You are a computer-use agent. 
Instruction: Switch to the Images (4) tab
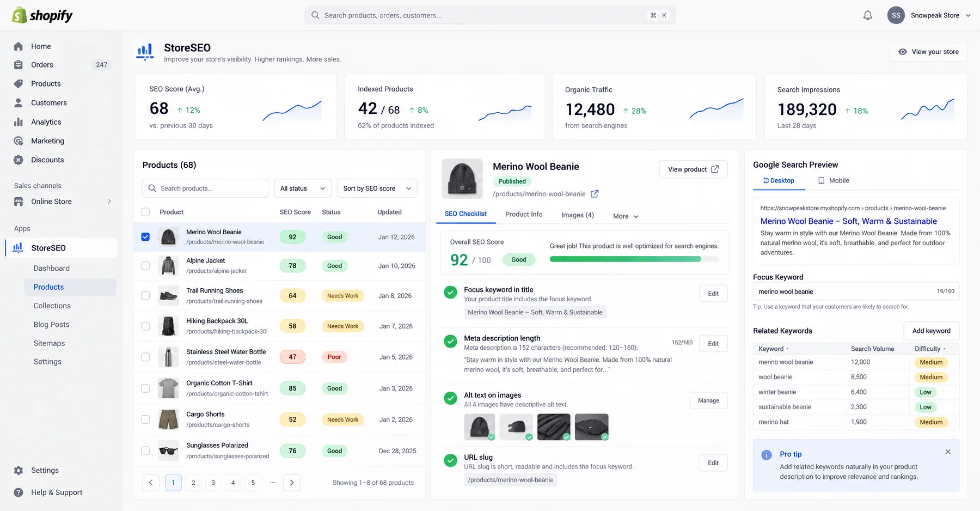coord(577,215)
